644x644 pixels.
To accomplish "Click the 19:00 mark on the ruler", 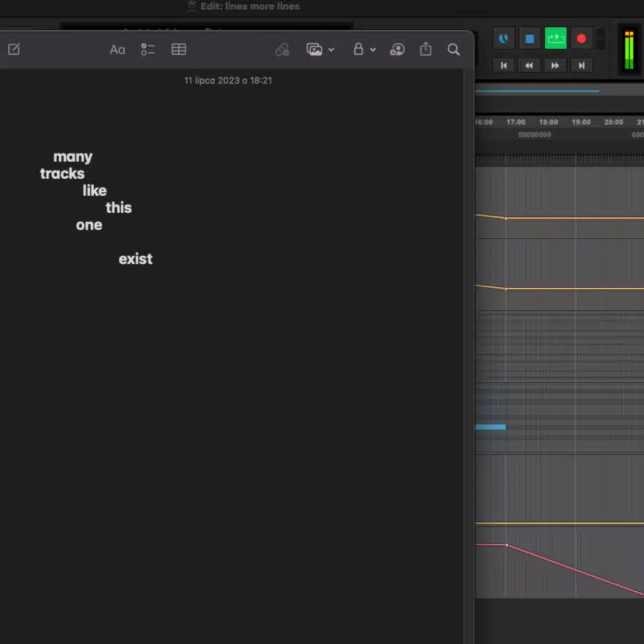I will pyautogui.click(x=581, y=122).
